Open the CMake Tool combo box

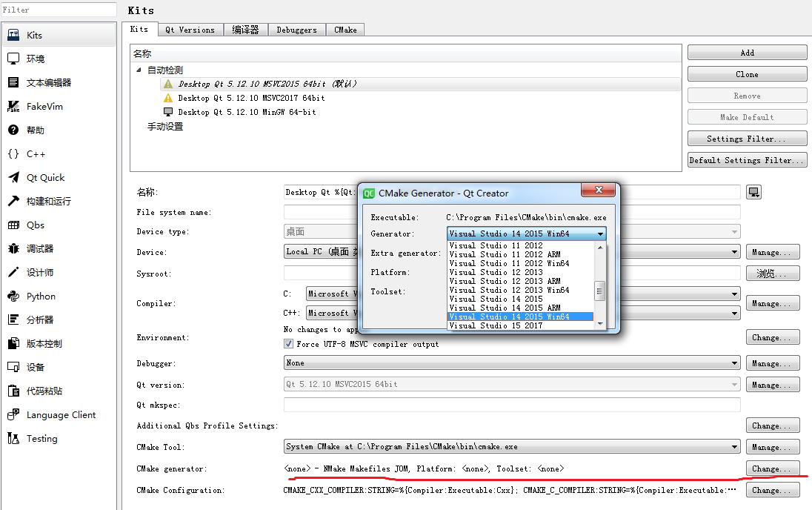(x=512, y=446)
